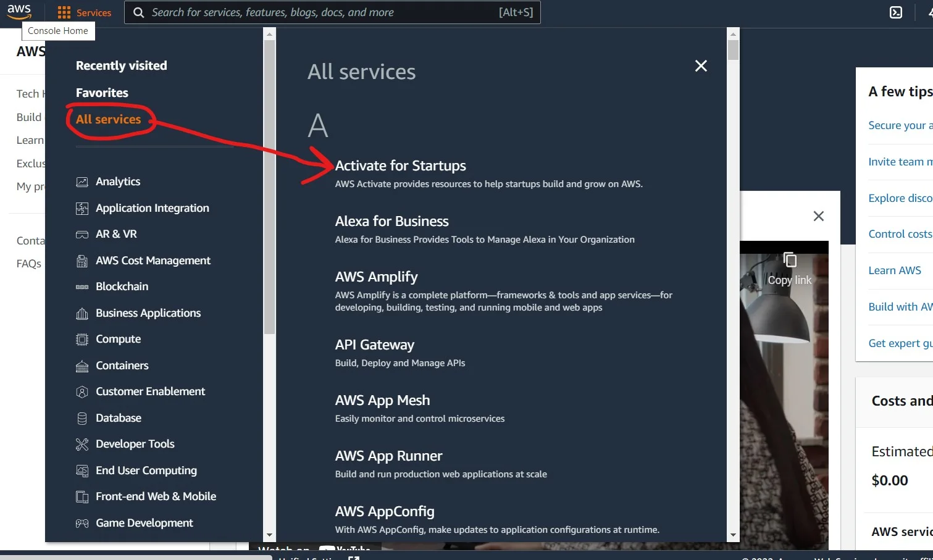Open the Business Applications category
The height and width of the screenshot is (560, 933).
click(148, 313)
